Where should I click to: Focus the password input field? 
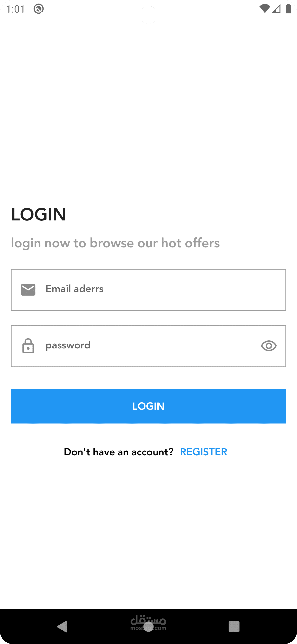(x=148, y=346)
